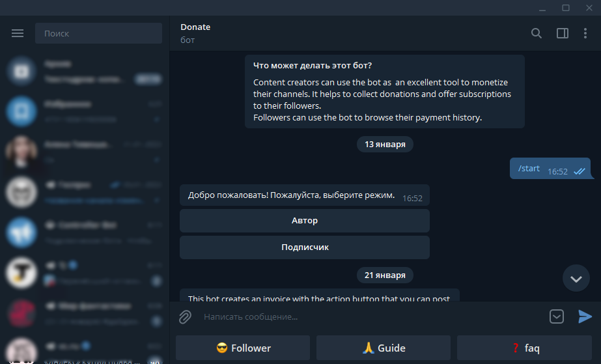Open the Controller Bot chat
The width and height of the screenshot is (601, 364).
[85, 232]
